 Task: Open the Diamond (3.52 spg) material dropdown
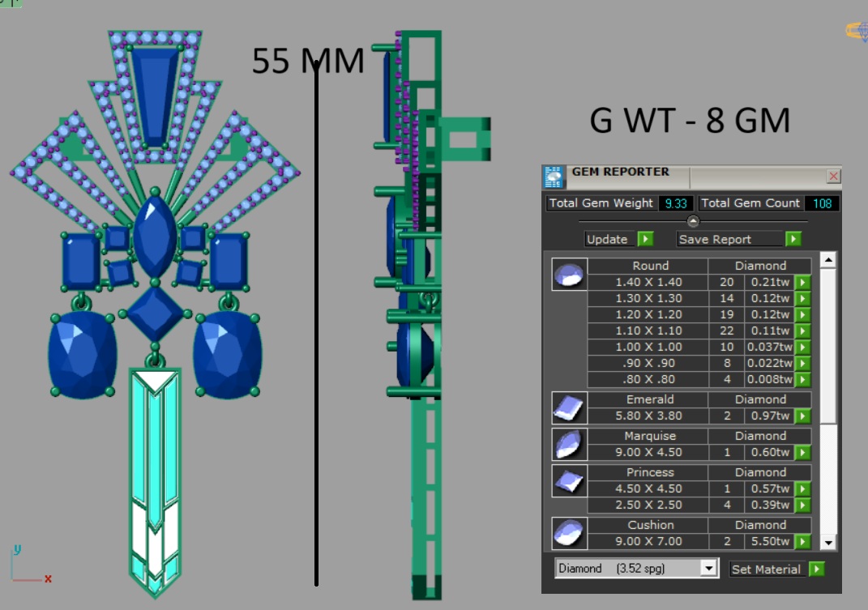pos(709,569)
